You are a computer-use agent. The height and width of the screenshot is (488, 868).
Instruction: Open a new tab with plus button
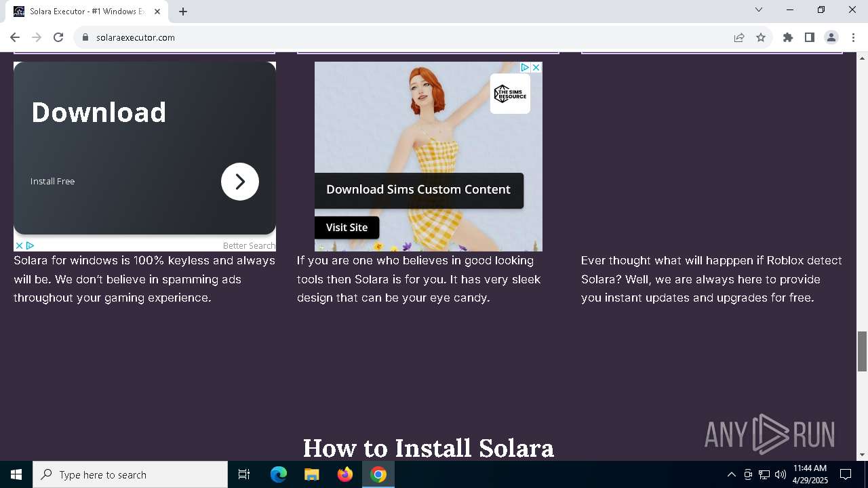(183, 12)
